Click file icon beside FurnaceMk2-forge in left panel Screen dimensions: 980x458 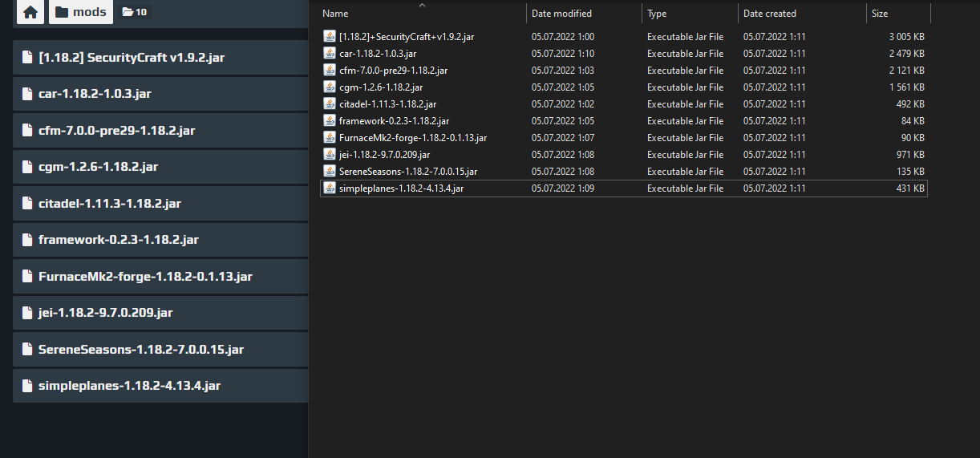coord(27,277)
